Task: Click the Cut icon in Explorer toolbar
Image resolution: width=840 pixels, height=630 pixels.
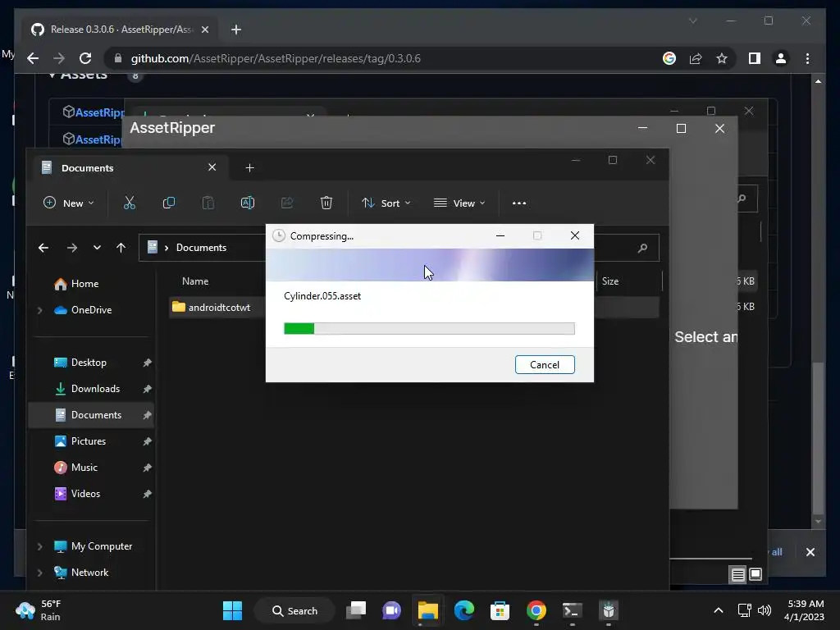Action: tap(129, 203)
